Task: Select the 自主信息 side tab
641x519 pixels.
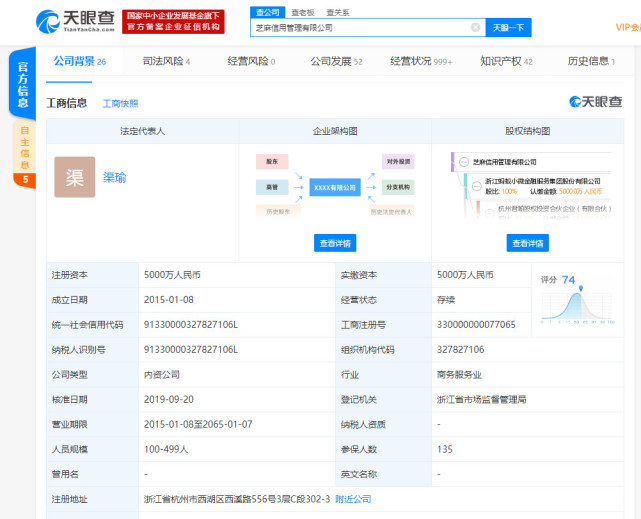Action: tap(25, 153)
